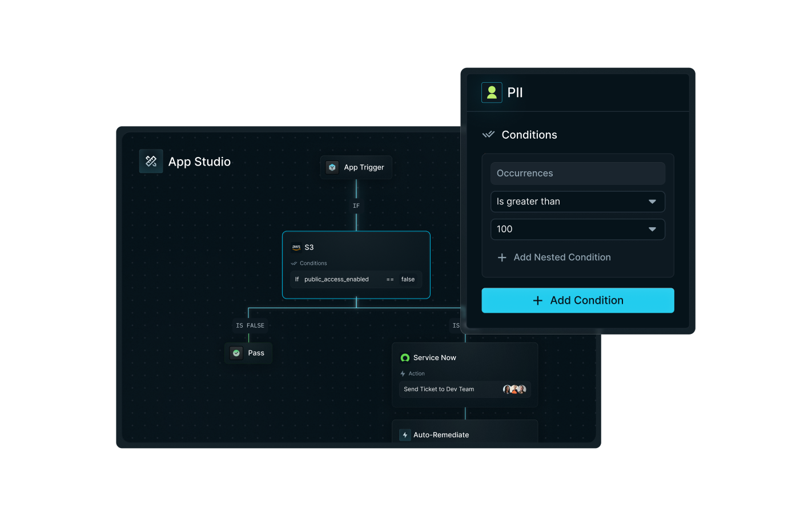The width and height of the screenshot is (812, 516).
Task: Click the lightning Action icon under Service Now
Action: pyautogui.click(x=404, y=373)
